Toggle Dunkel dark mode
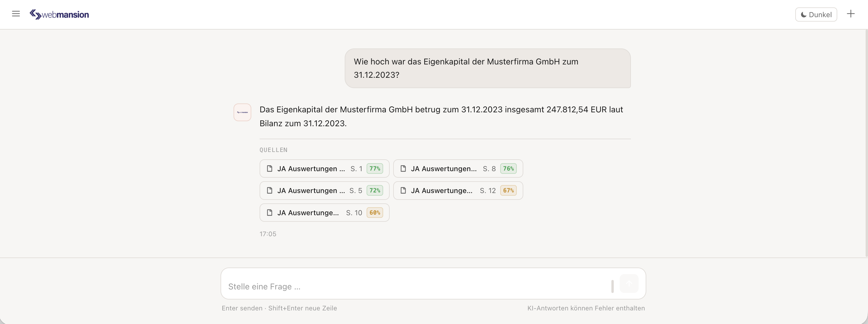Image resolution: width=868 pixels, height=324 pixels. [816, 14]
